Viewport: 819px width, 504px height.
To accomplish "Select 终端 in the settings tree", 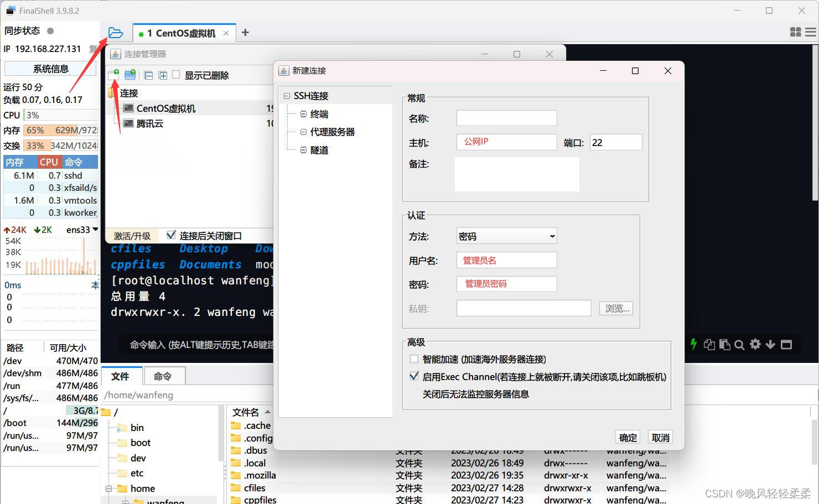I will [x=319, y=114].
